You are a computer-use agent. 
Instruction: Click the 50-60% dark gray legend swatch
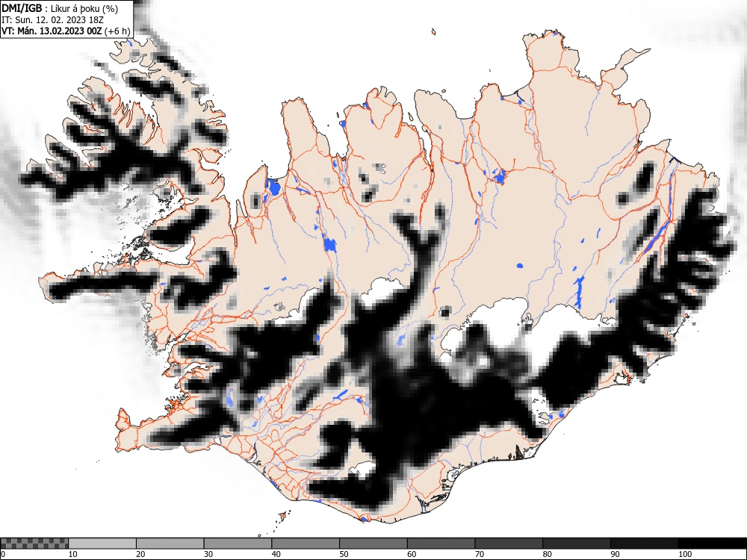373,544
